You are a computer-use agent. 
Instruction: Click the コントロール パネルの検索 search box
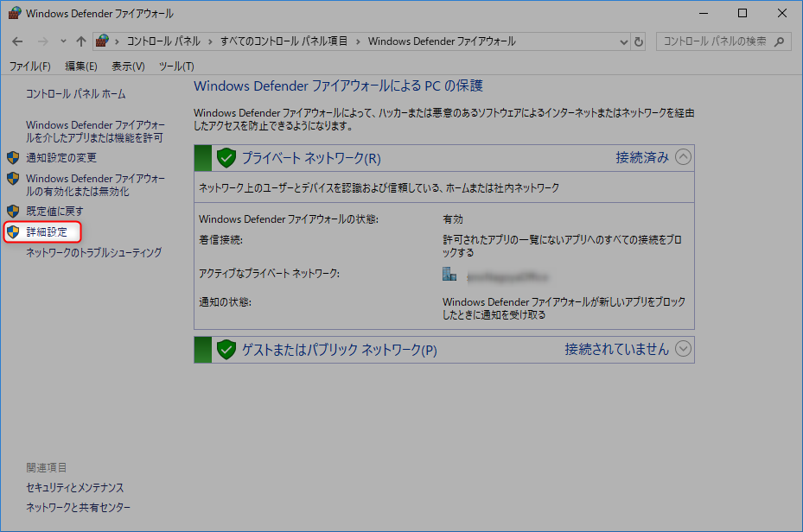pyautogui.click(x=723, y=41)
